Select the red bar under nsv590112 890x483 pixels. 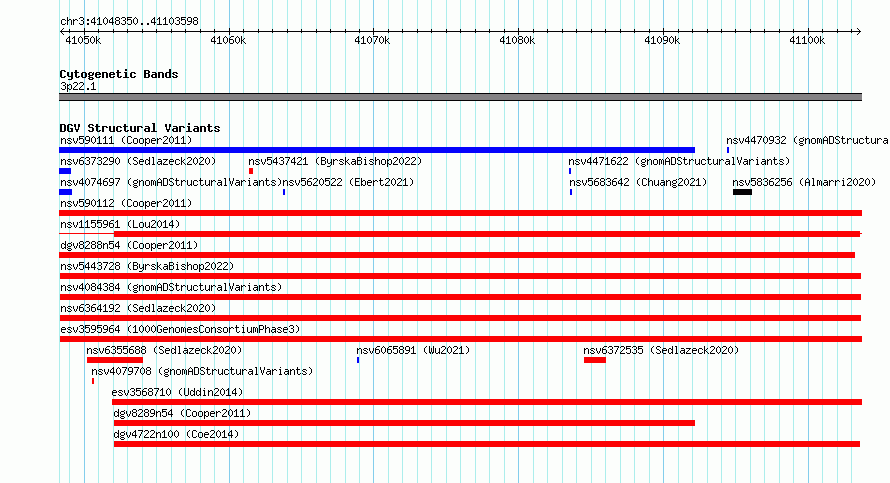pos(460,213)
